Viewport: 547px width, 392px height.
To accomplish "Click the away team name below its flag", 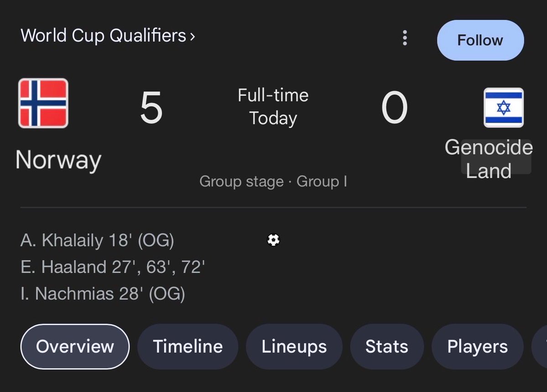I will (x=489, y=159).
